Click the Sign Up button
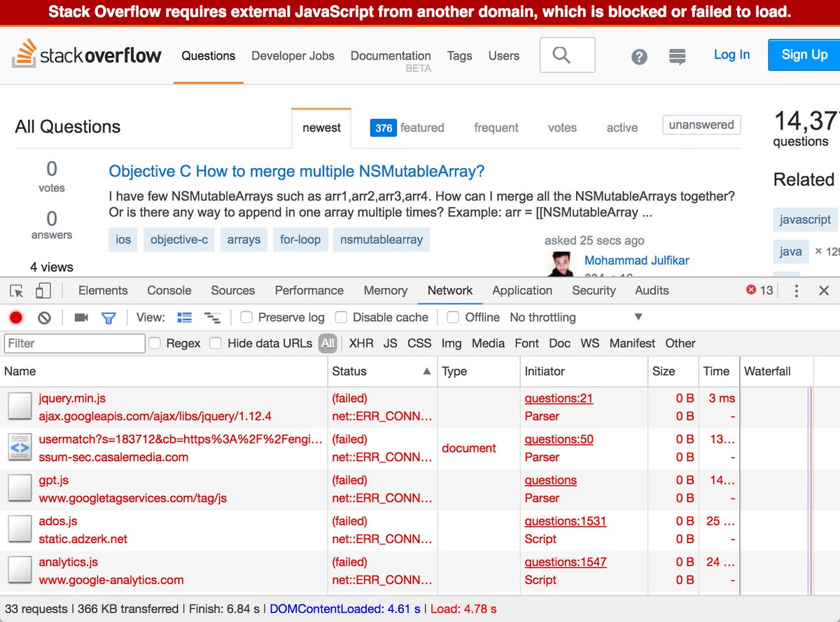 point(804,55)
